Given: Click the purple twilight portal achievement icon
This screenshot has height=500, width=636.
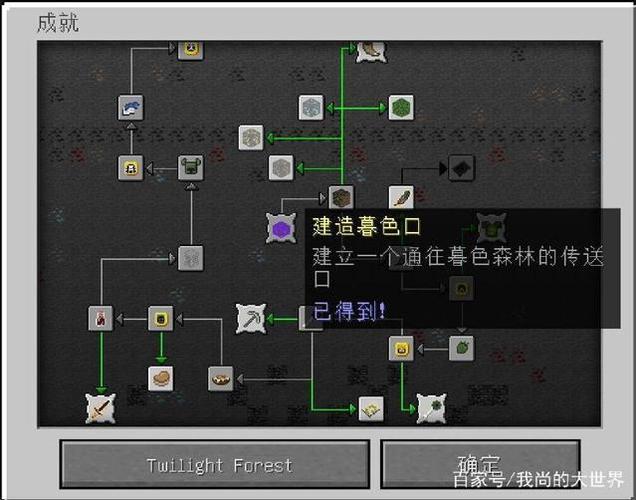Looking at the screenshot, I should coord(281,228).
